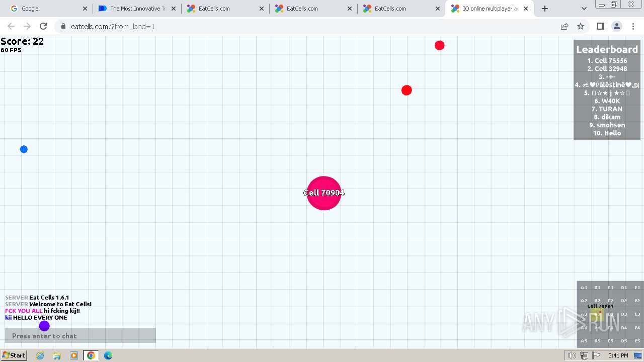Switch to the Google tab
644x362 pixels.
click(x=49, y=9)
